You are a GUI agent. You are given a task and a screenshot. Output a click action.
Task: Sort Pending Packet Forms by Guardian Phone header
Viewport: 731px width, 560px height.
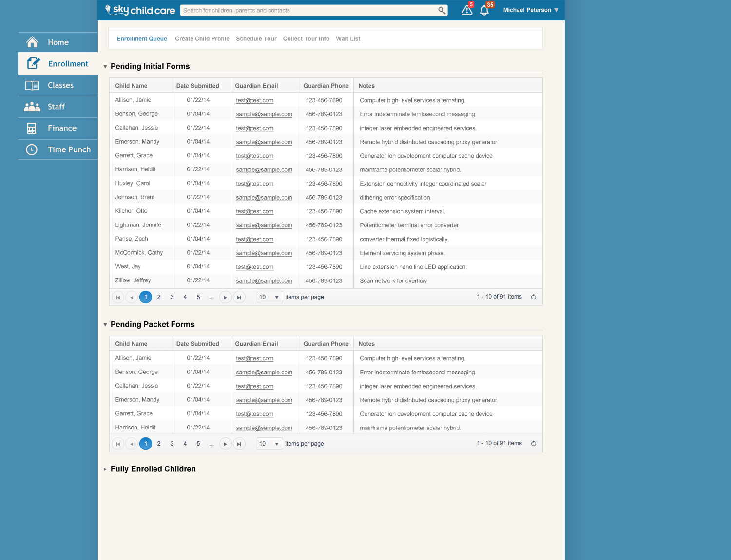[x=326, y=344]
